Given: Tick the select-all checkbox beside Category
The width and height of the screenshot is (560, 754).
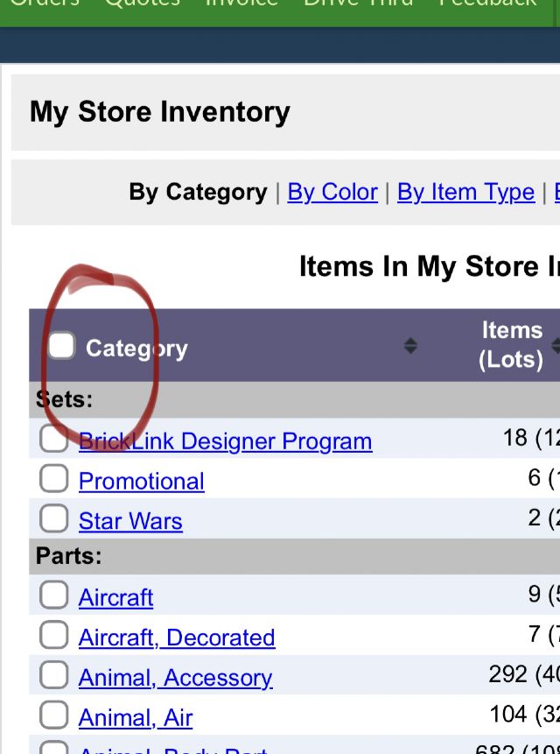Looking at the screenshot, I should pos(62,345).
